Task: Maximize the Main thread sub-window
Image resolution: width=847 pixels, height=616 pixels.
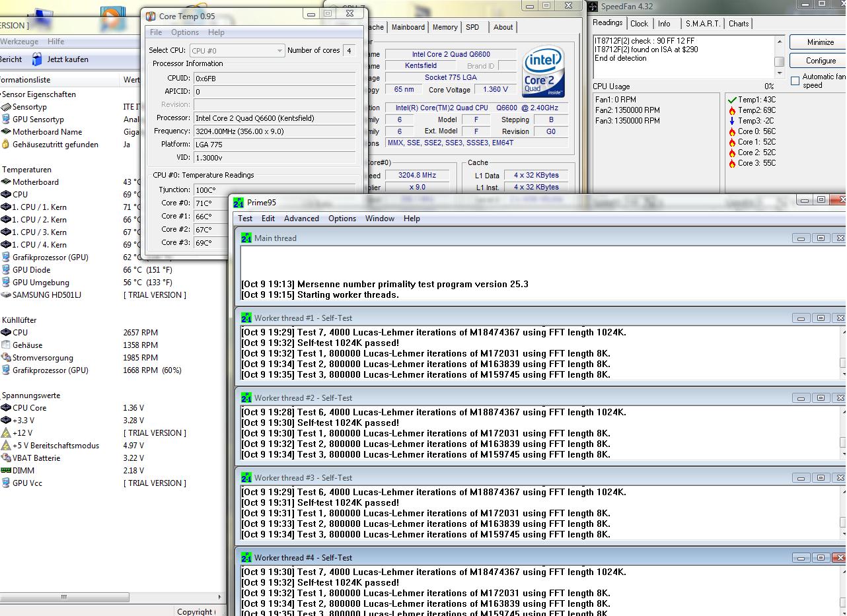Action: click(x=821, y=238)
